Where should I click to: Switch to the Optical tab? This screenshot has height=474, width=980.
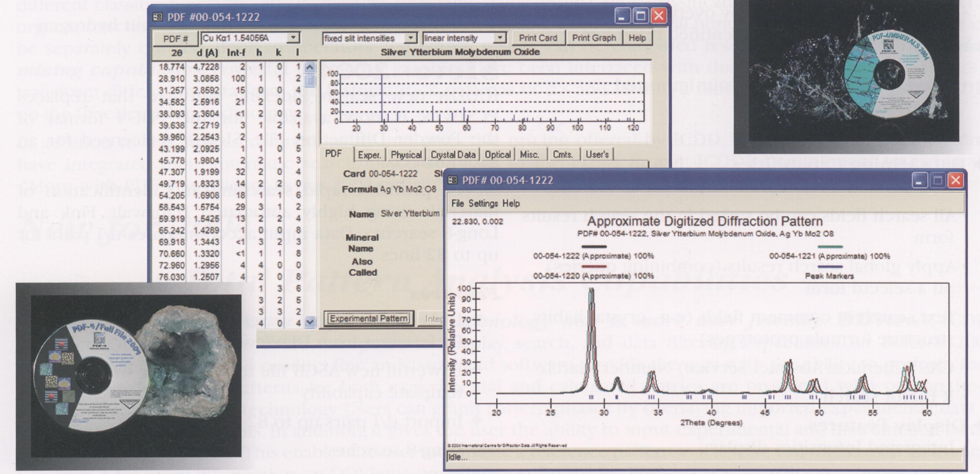click(497, 155)
